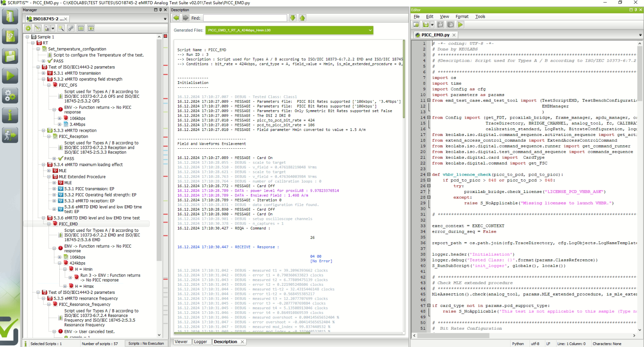This screenshot has width=644, height=347.
Task: Switch to the Logger tab
Action: point(200,342)
